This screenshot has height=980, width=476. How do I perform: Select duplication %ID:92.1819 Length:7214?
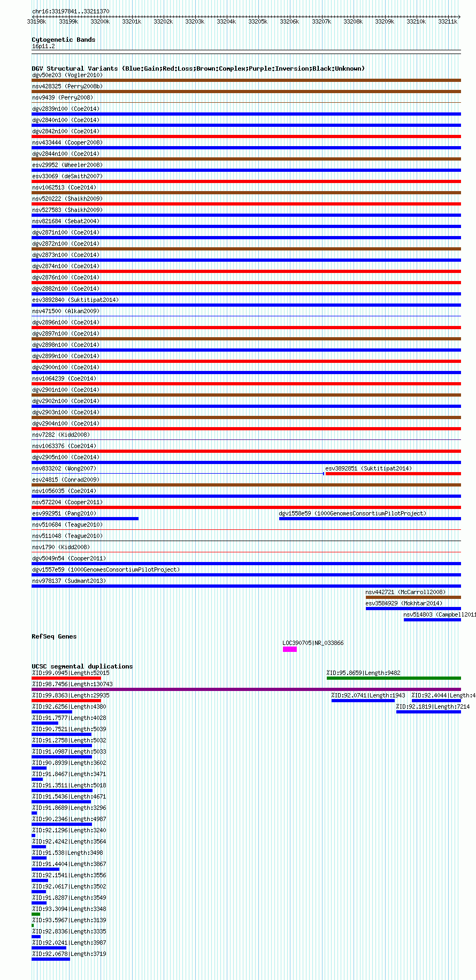433,706
